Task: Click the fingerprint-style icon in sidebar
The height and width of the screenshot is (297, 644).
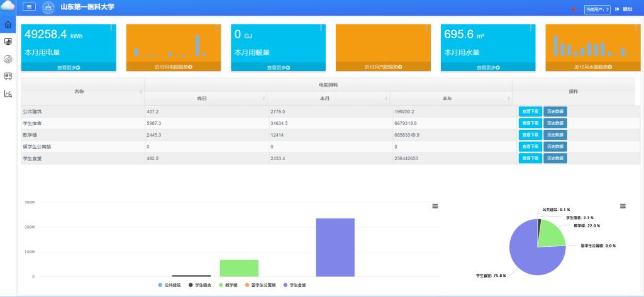Action: 8,59
